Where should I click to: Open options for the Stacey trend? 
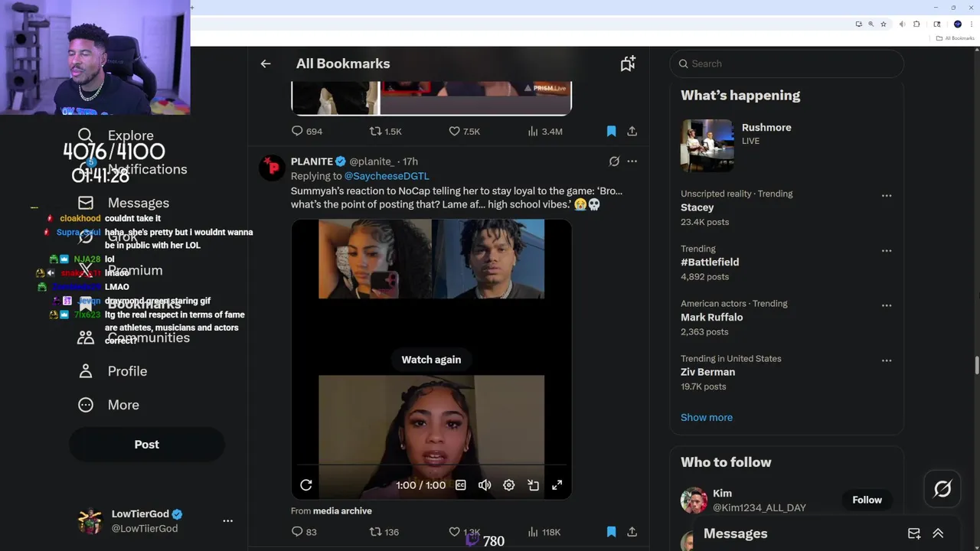(887, 195)
